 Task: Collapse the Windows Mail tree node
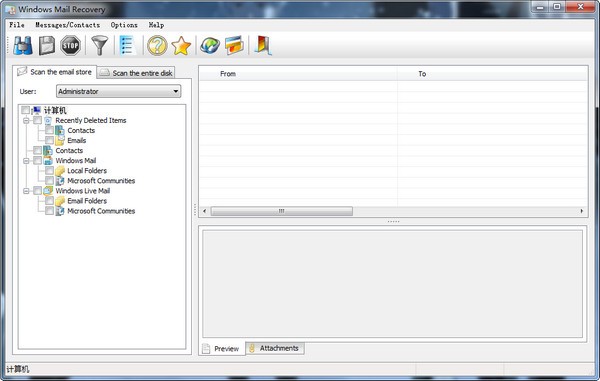pos(26,161)
